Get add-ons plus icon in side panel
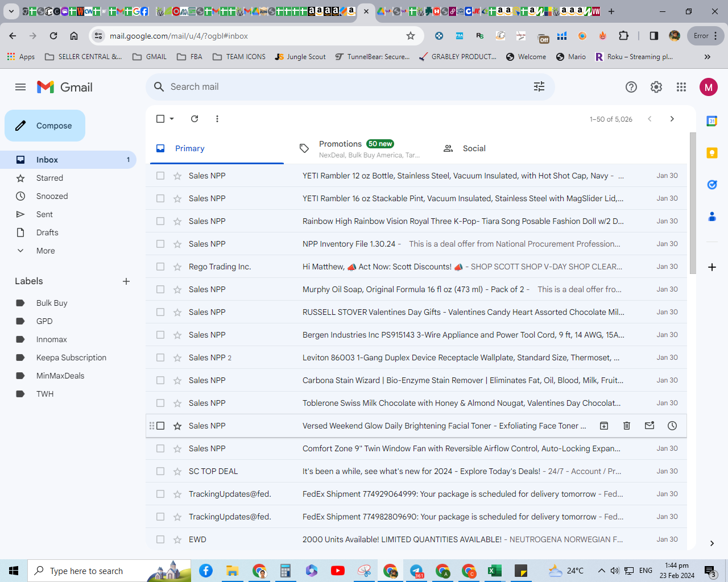Image resolution: width=728 pixels, height=582 pixels. coord(712,267)
